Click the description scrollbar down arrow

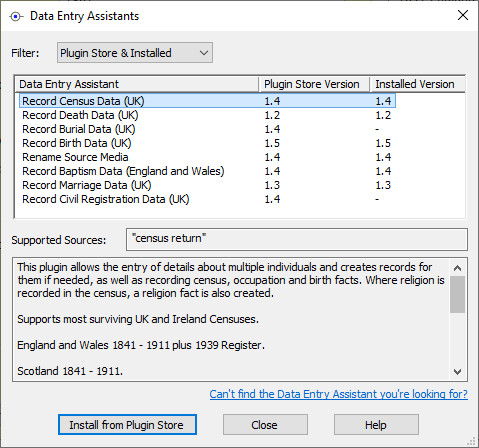pos(457,371)
